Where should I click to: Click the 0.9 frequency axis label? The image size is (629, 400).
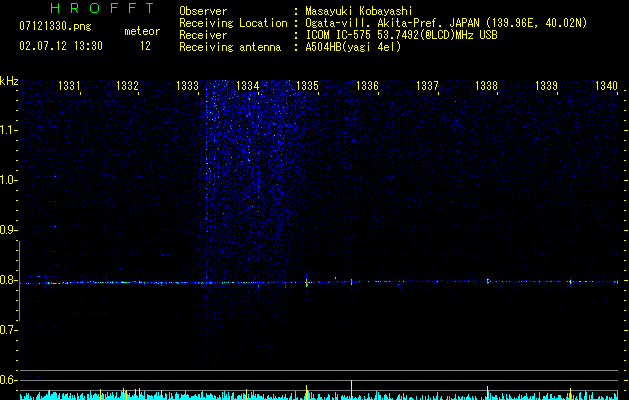click(x=8, y=230)
